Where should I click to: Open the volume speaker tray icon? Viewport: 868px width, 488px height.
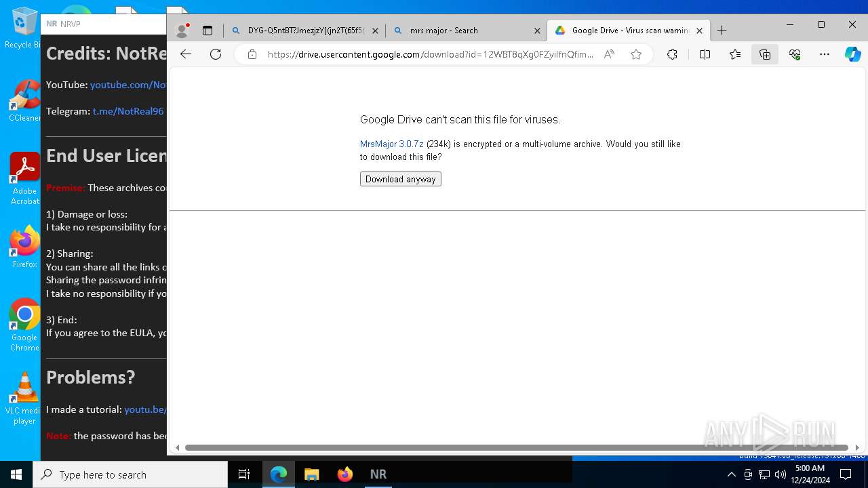[x=780, y=474]
